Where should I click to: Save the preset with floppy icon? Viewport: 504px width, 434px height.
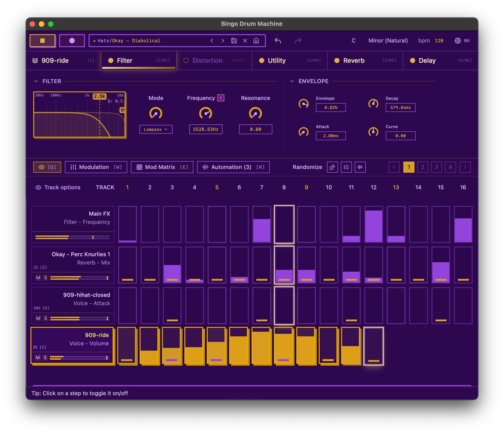234,41
